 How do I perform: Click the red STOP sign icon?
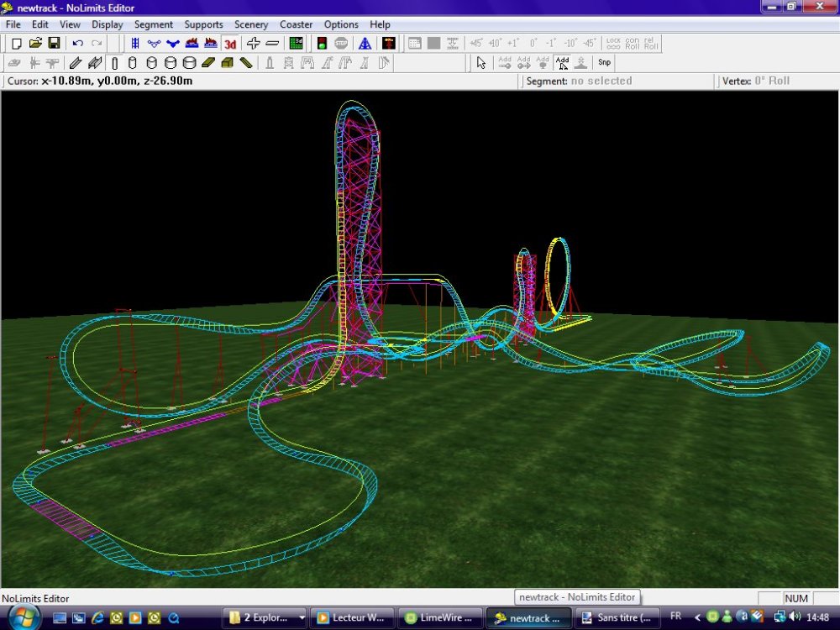coord(341,43)
